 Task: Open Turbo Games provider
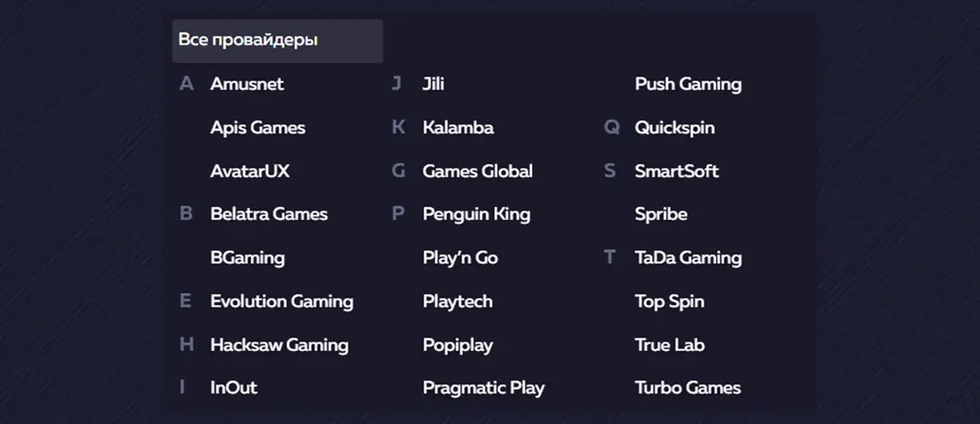pyautogui.click(x=688, y=388)
